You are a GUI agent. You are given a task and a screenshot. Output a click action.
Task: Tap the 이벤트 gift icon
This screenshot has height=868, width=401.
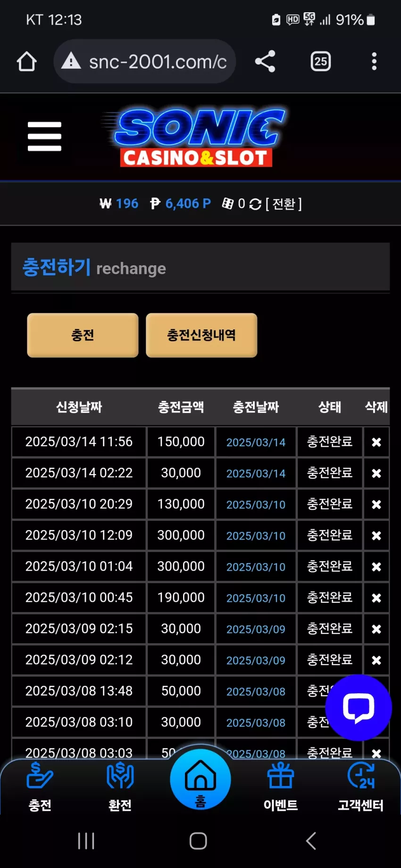click(x=281, y=776)
